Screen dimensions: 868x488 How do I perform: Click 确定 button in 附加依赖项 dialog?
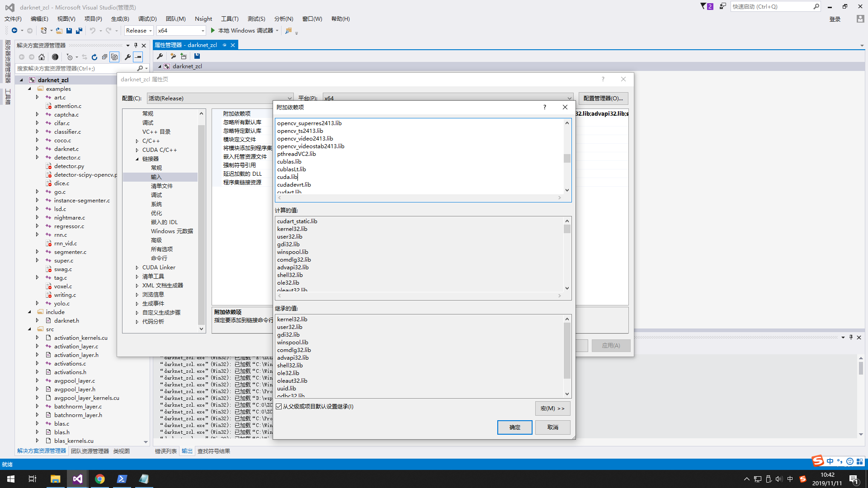514,427
